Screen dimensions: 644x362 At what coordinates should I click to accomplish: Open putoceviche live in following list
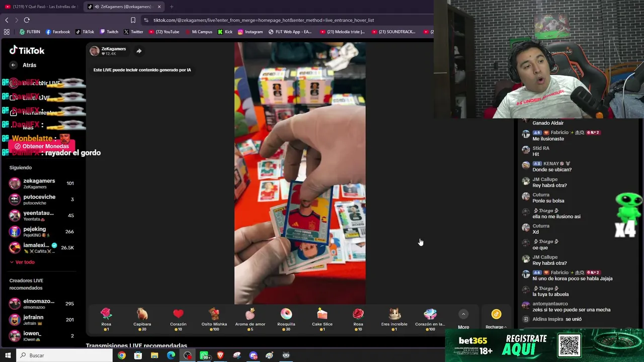pyautogui.click(x=42, y=200)
